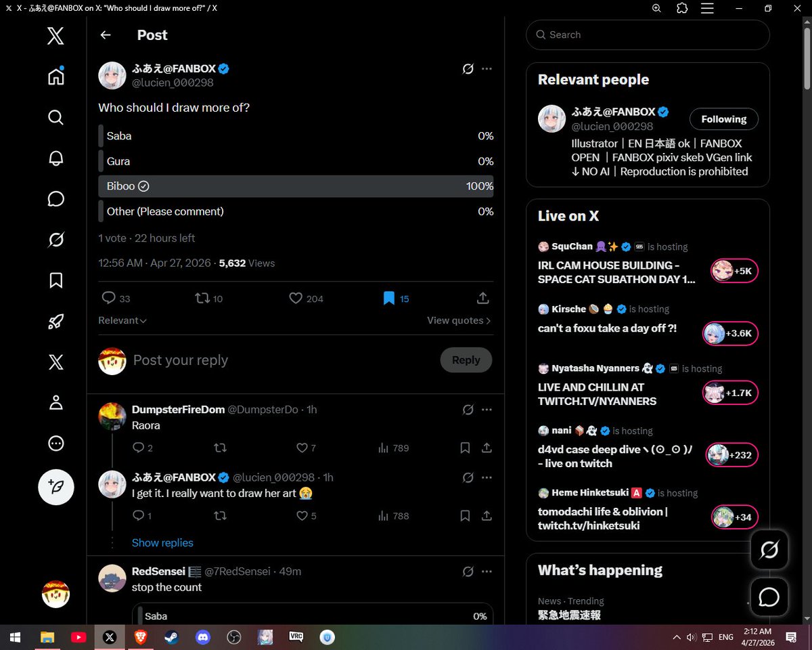Open the Profile person icon in sidebar
This screenshot has height=650, width=812.
pyautogui.click(x=55, y=403)
